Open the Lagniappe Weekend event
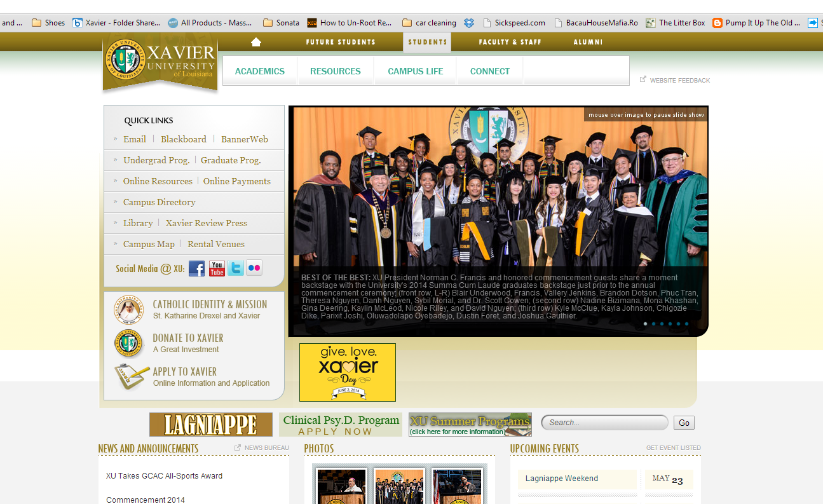 click(562, 479)
